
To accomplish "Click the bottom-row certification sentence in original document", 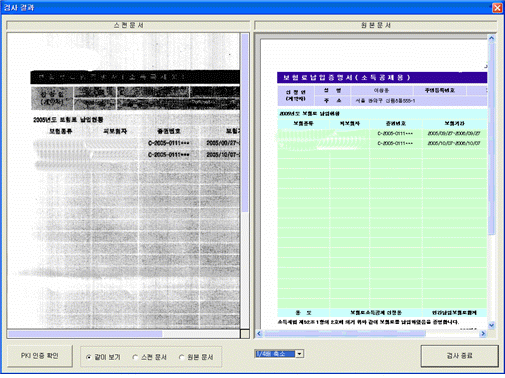I will tap(368, 322).
